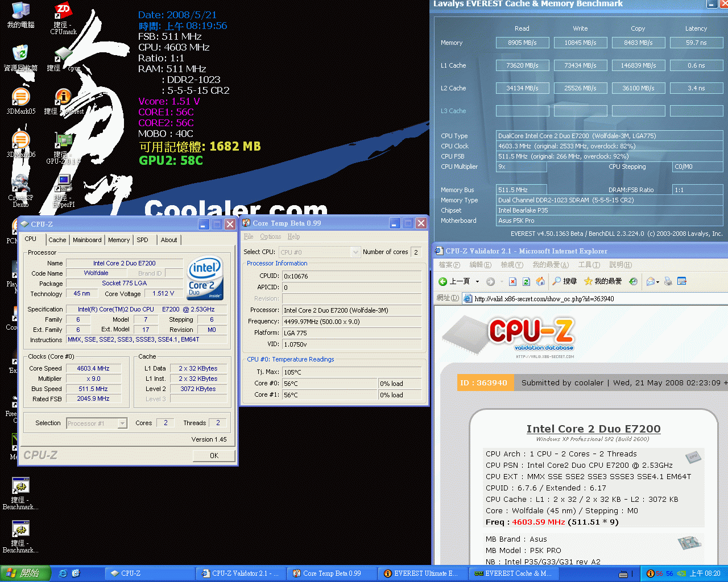The image size is (728, 582).
Task: Click the Mail icon in IE toolbar
Action: coord(651,281)
